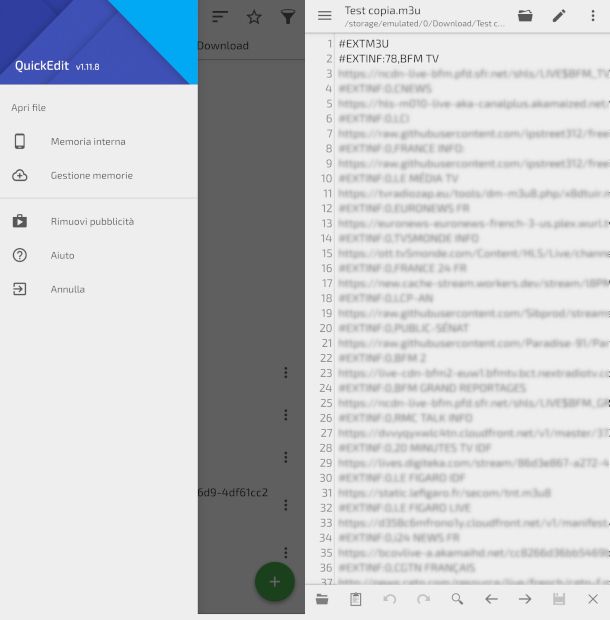This screenshot has width=610, height=620.
Task: Click the Test copia.m3u file title
Action: click(382, 11)
